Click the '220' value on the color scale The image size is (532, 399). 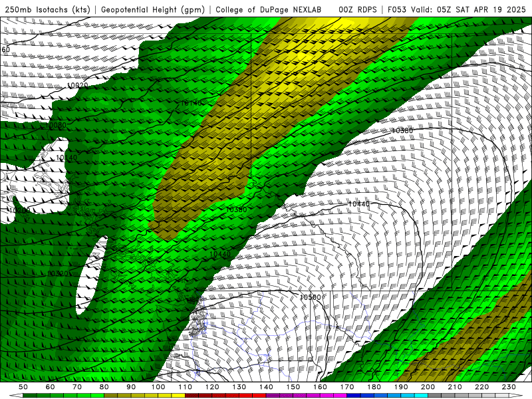482,387
